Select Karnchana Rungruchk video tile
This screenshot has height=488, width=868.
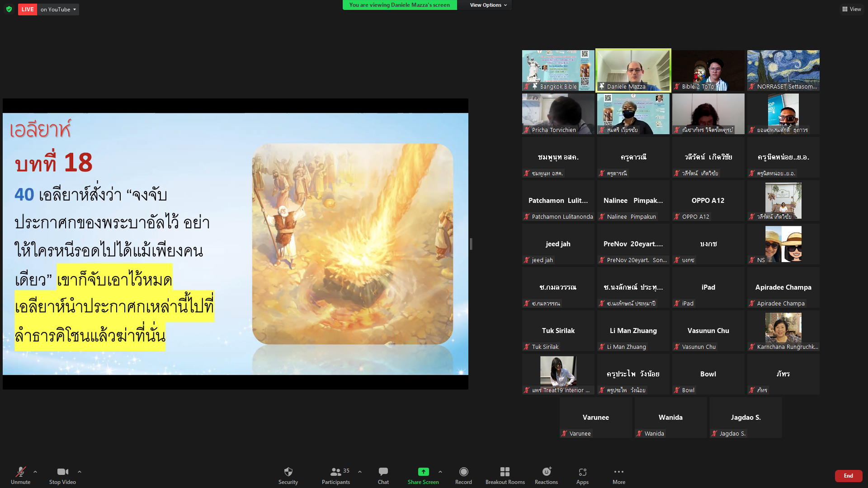pyautogui.click(x=783, y=330)
